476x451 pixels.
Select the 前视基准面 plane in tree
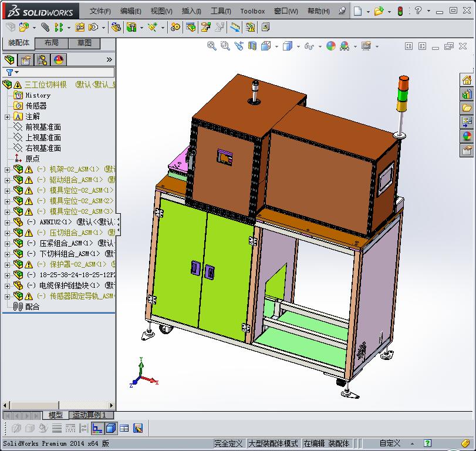click(43, 127)
